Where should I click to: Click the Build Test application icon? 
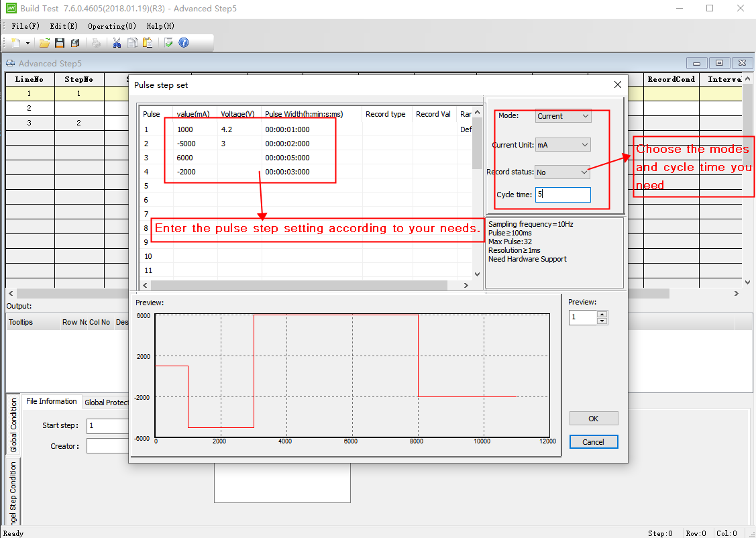(11, 8)
